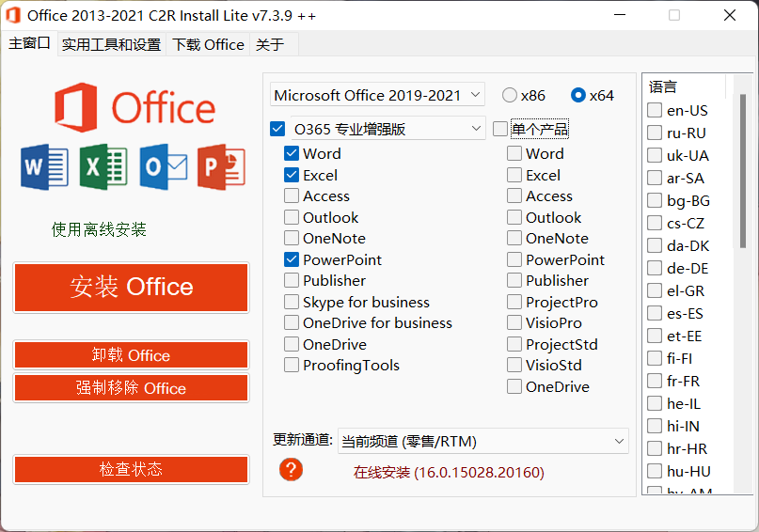Viewport: 759px width, 532px height.
Task: Check the en-US language
Action: 655,110
